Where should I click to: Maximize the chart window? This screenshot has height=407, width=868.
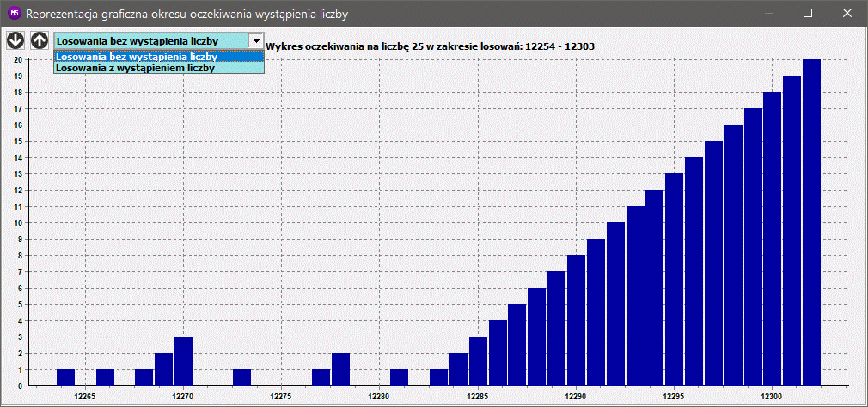tap(807, 14)
